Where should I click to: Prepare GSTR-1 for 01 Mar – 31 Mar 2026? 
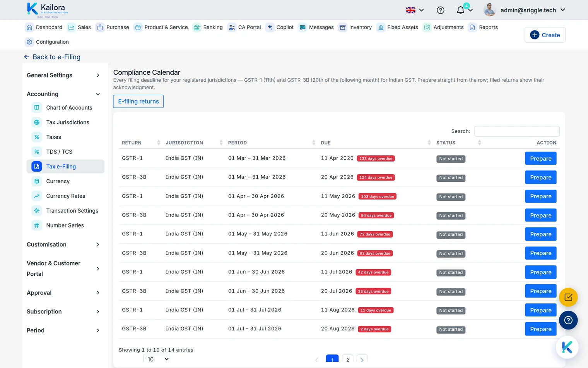[x=540, y=158]
